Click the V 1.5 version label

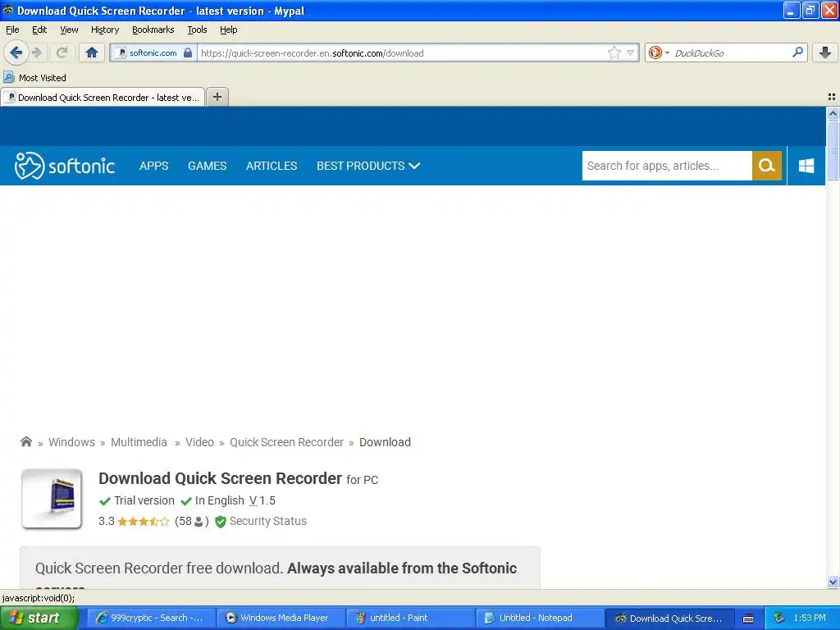(x=262, y=500)
